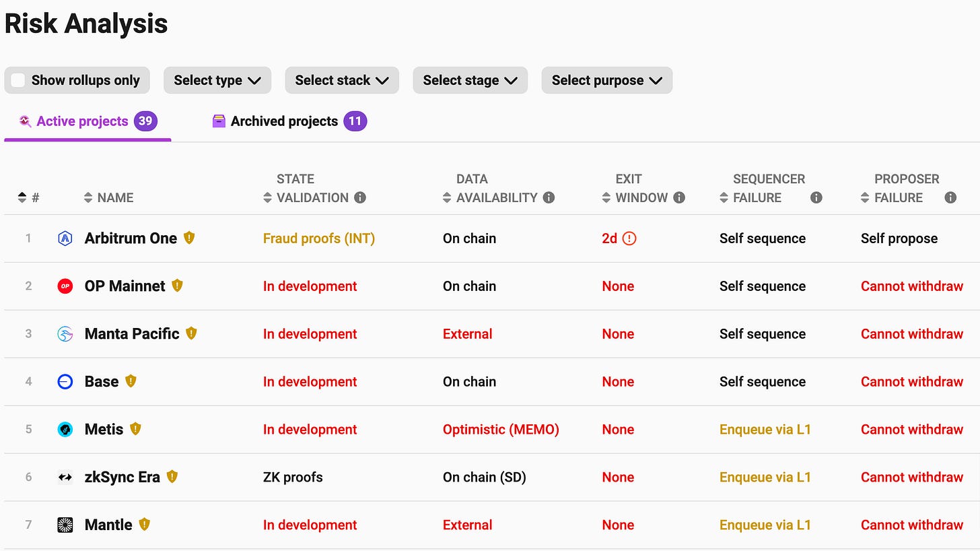Click Self sequence in Base row
Screen dimensions: 980x551
(763, 382)
